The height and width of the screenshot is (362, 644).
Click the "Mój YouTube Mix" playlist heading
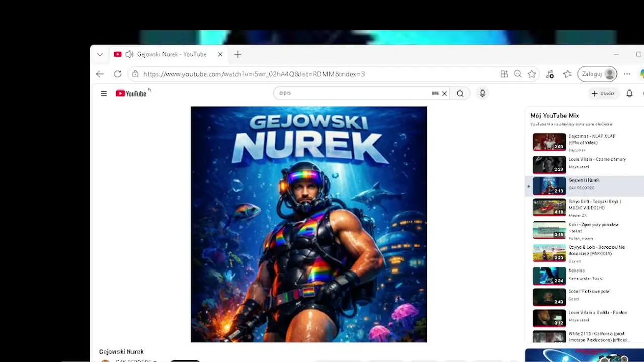(554, 116)
